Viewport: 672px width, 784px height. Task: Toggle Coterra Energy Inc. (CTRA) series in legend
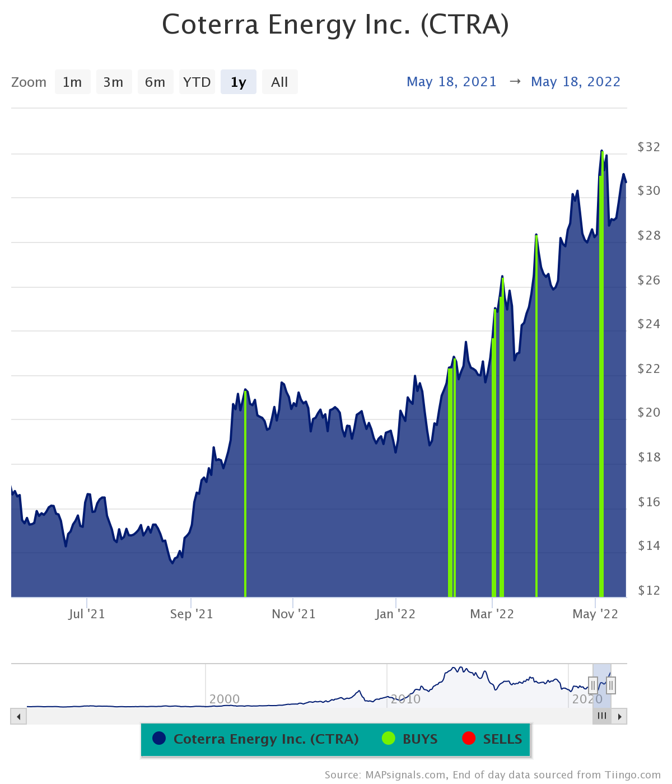click(x=255, y=739)
